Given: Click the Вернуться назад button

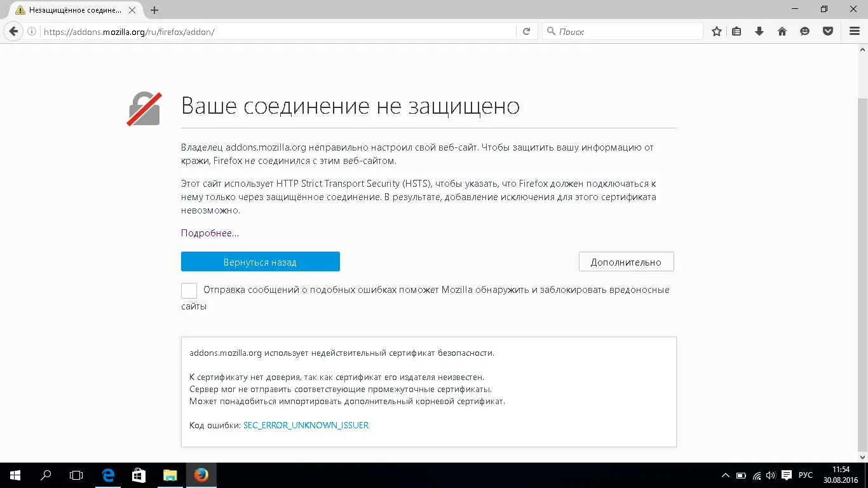Looking at the screenshot, I should tap(261, 262).
